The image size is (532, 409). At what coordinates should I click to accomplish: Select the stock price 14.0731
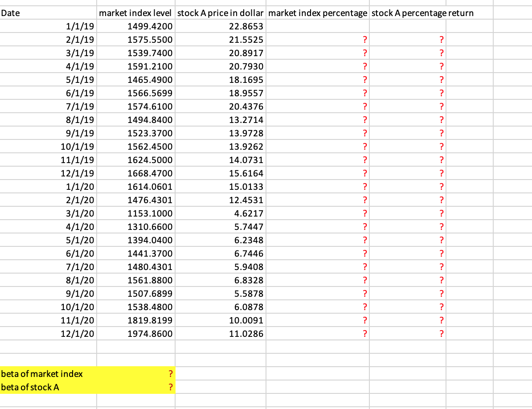point(221,160)
